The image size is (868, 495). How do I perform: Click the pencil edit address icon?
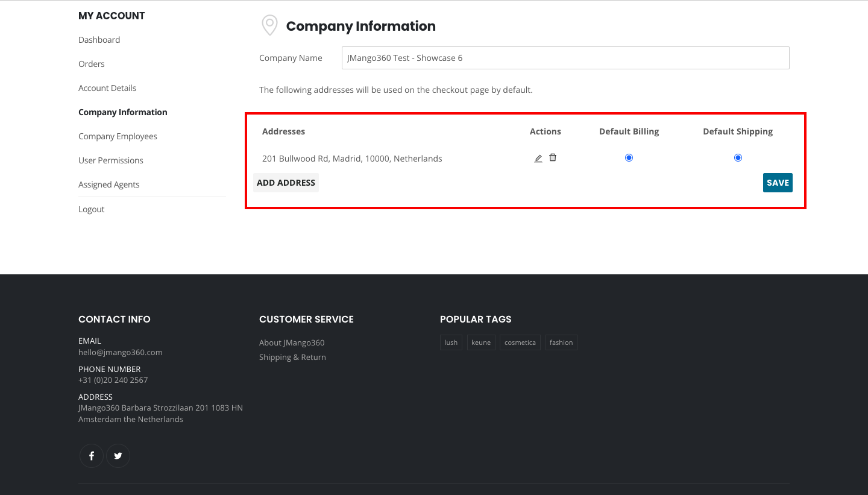pos(538,159)
